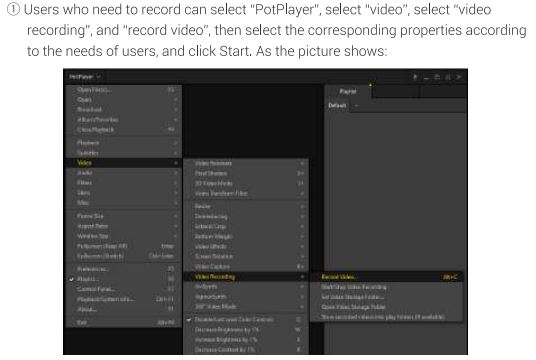Open the About... menu entry
This screenshot has height=360, width=536.
[124, 309]
